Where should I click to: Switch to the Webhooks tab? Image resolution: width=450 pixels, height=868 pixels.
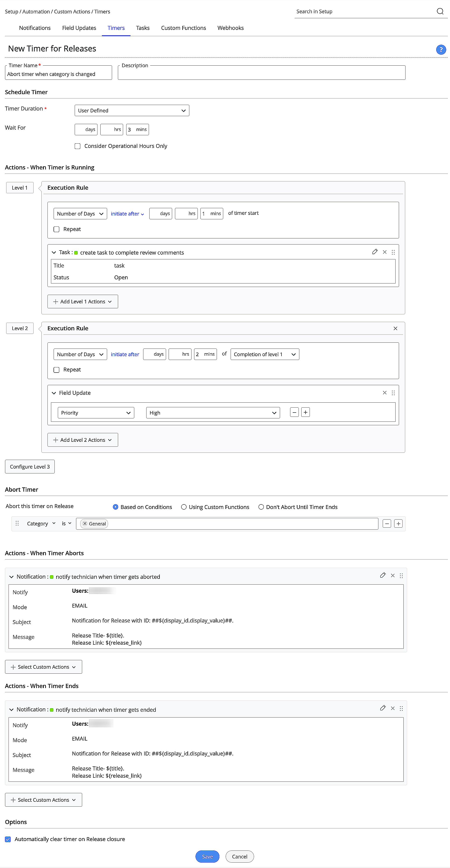tap(230, 28)
